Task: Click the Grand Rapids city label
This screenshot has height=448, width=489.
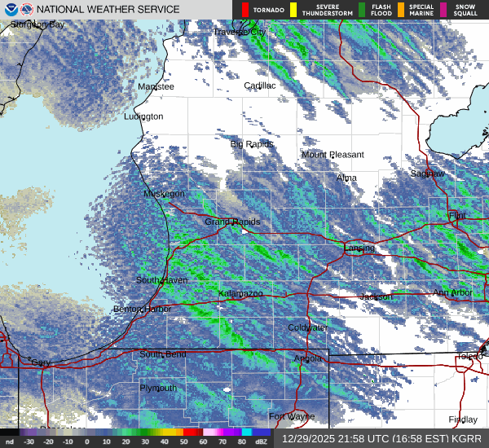Action: tap(232, 222)
